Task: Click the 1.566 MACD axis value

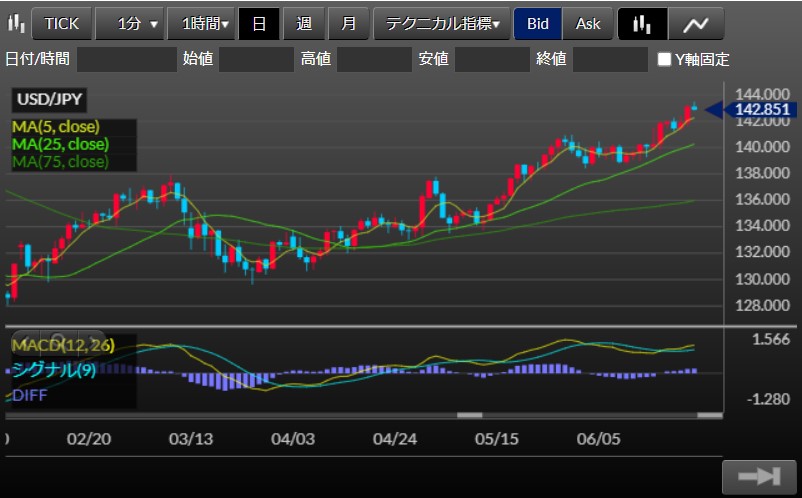Action: coord(771,339)
